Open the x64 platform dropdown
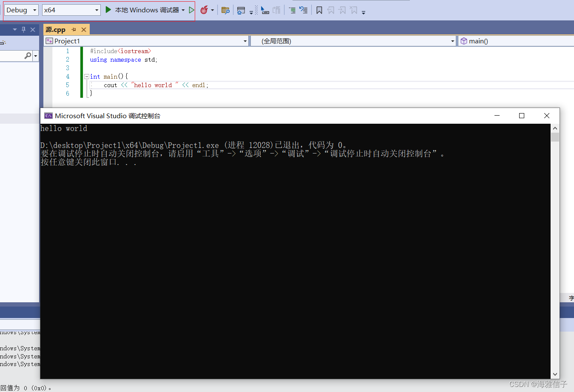 pyautogui.click(x=71, y=10)
